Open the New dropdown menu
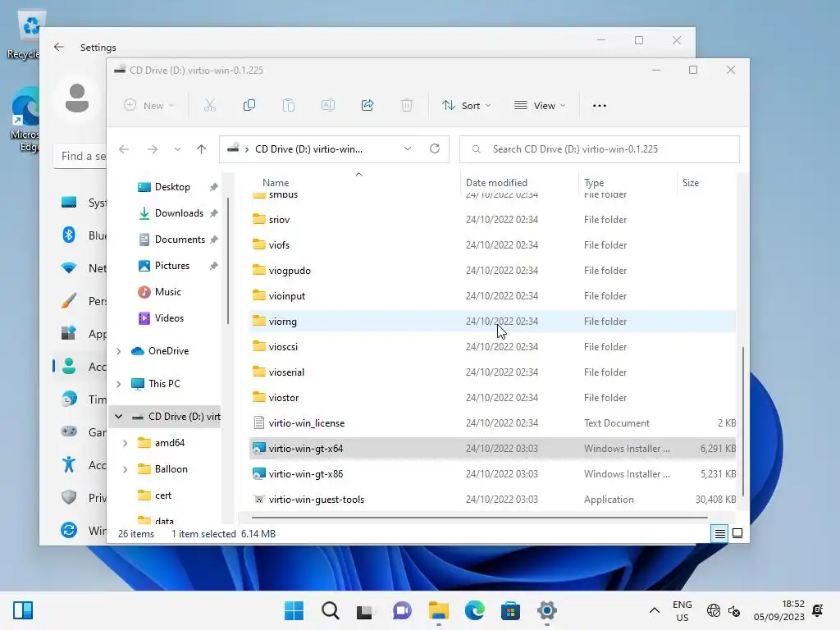The image size is (840, 630). pyautogui.click(x=149, y=106)
